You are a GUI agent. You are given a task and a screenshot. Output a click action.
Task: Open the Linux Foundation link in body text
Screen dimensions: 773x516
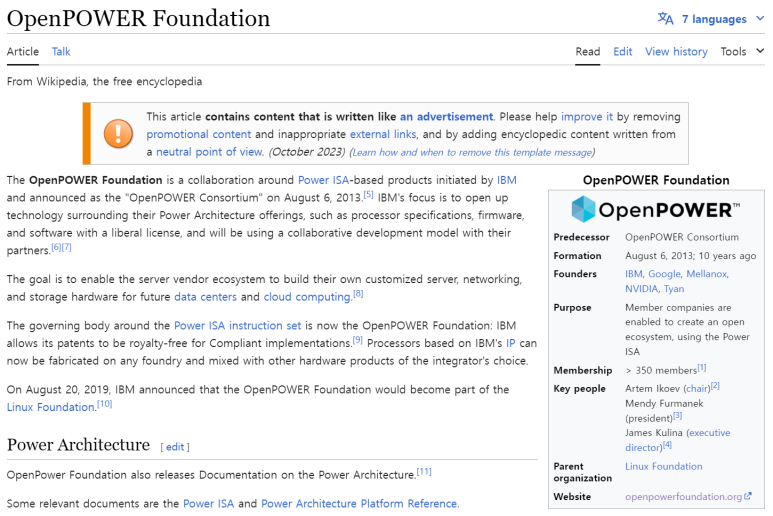coord(51,407)
